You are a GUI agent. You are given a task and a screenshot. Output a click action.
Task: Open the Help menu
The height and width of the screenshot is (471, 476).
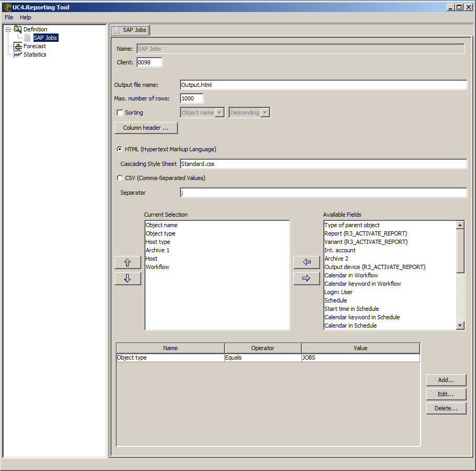(26, 17)
